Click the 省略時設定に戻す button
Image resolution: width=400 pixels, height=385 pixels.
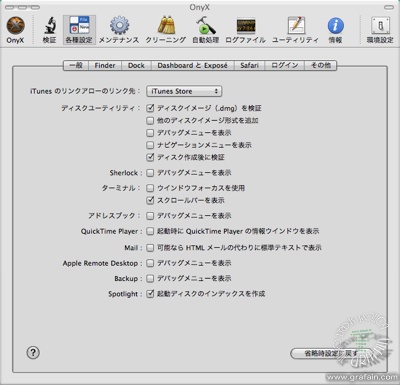coord(331,353)
